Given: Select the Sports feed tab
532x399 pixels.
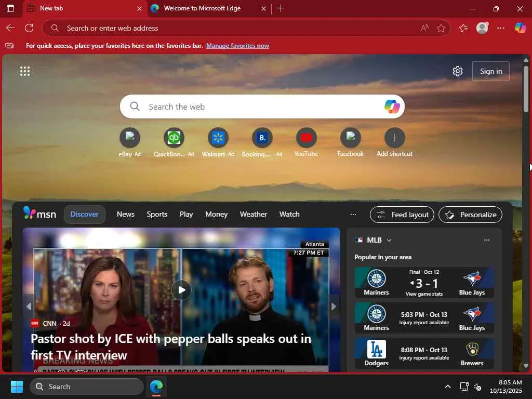Looking at the screenshot, I should tap(157, 215).
